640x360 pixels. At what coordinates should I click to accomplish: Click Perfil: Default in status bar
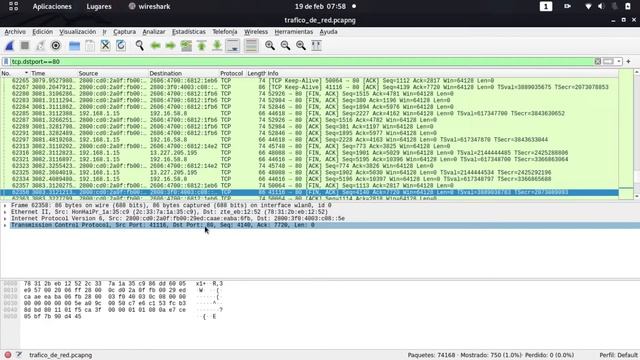(x=618, y=355)
